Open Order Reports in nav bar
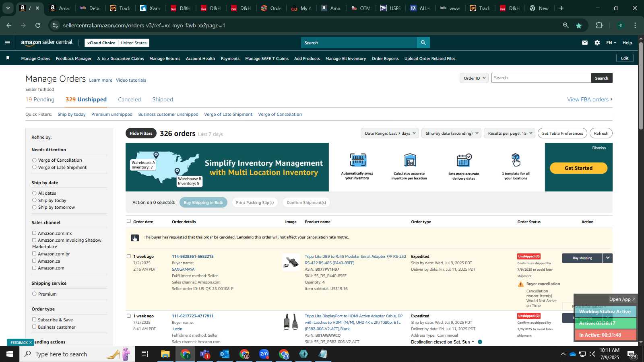 point(385,59)
